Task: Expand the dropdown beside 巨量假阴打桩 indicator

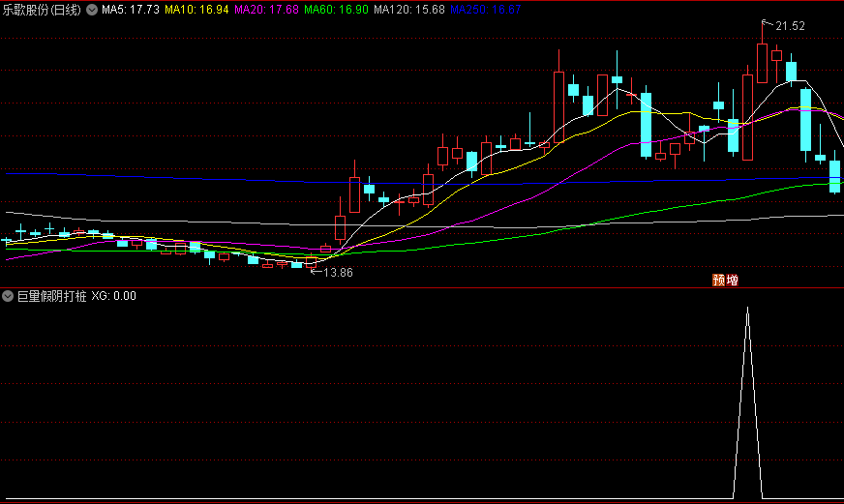Action: [x=8, y=296]
